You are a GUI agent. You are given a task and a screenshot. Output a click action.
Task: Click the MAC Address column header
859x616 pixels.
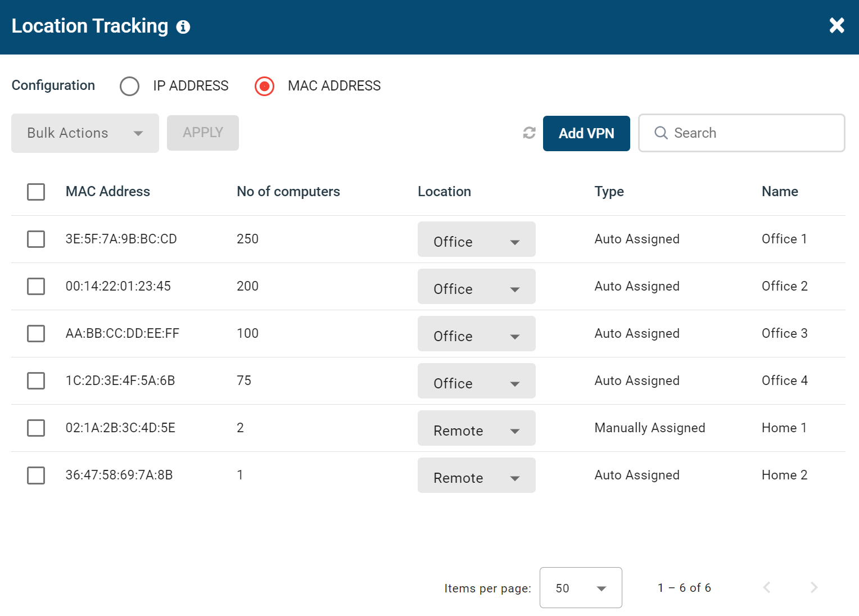(x=108, y=192)
